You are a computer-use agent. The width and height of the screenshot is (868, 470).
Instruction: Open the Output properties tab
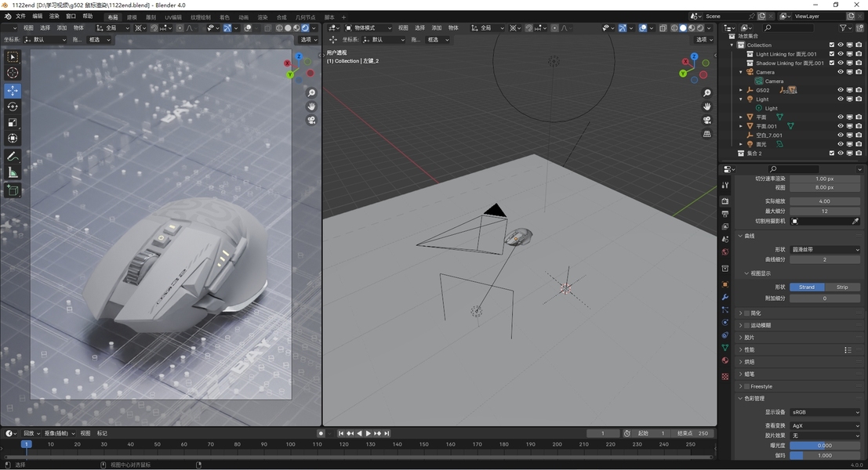click(725, 214)
